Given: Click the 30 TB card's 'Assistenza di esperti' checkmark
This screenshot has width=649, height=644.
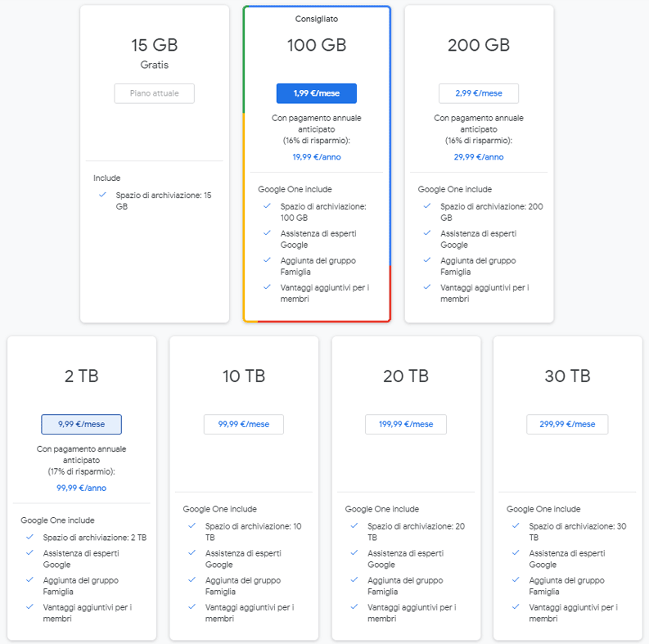Looking at the screenshot, I should point(516,552).
